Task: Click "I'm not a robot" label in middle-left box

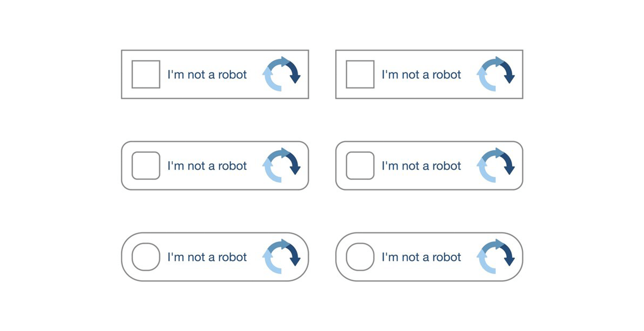Action: pyautogui.click(x=207, y=165)
